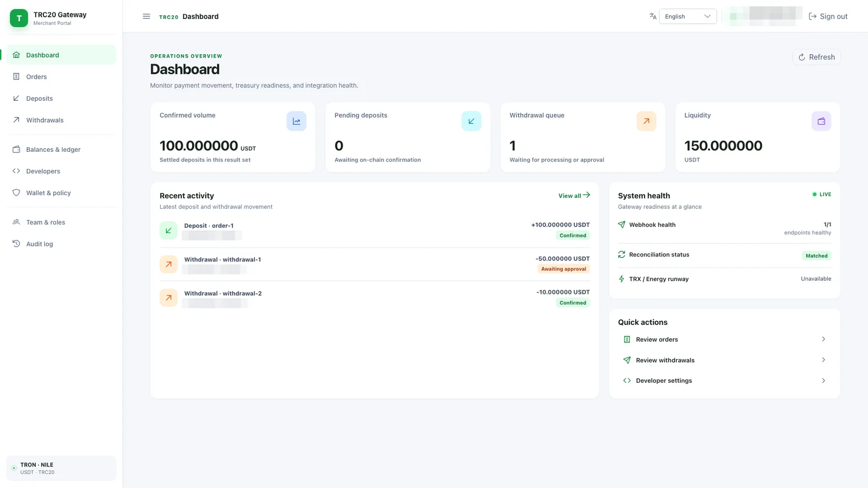Click the Review orders clipboard icon
The height and width of the screenshot is (488, 868).
point(627,339)
